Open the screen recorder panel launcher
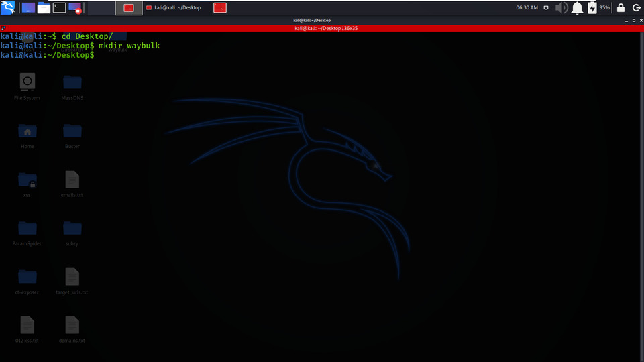The image size is (644, 362). click(75, 8)
